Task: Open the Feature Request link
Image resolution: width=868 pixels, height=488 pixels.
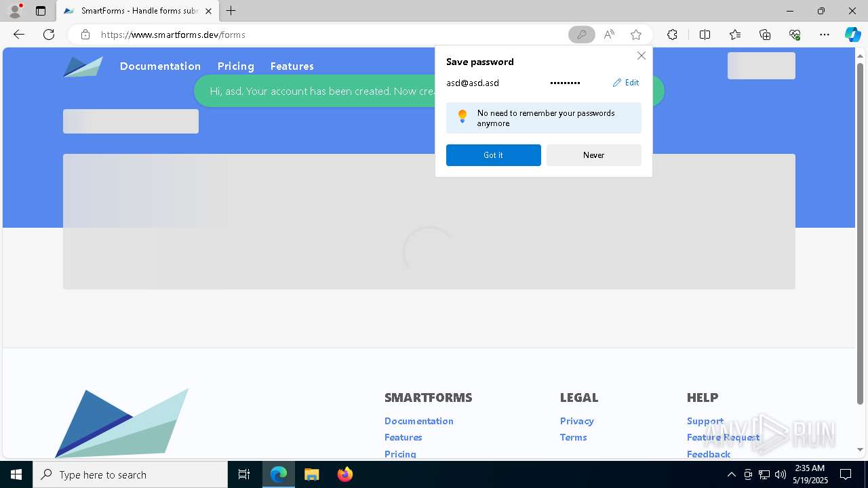Action: coord(724,437)
